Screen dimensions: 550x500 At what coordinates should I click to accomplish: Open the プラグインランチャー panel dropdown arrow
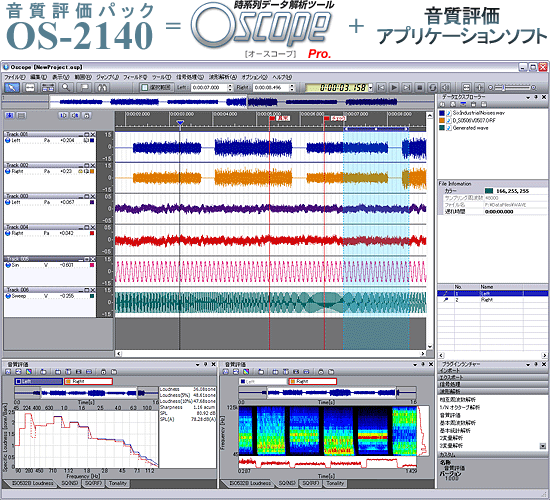528,365
